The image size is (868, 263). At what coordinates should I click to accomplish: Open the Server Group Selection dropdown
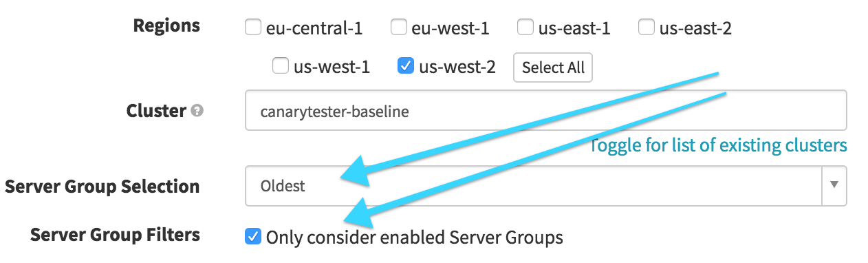[546, 186]
